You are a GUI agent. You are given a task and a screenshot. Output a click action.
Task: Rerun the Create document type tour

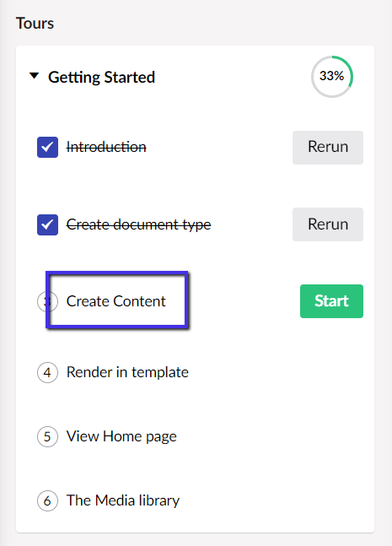[328, 224]
